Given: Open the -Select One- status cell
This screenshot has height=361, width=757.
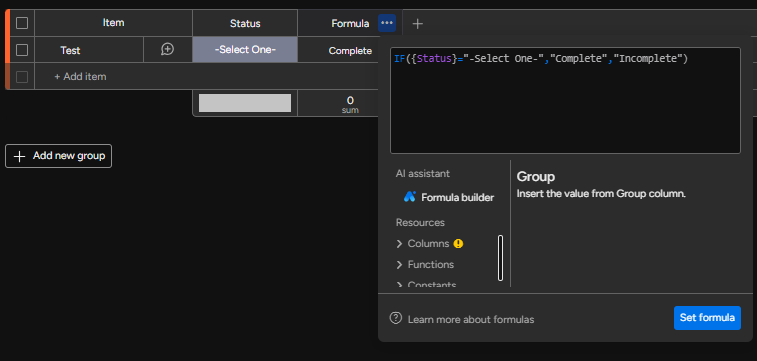Looking at the screenshot, I should click(x=245, y=50).
